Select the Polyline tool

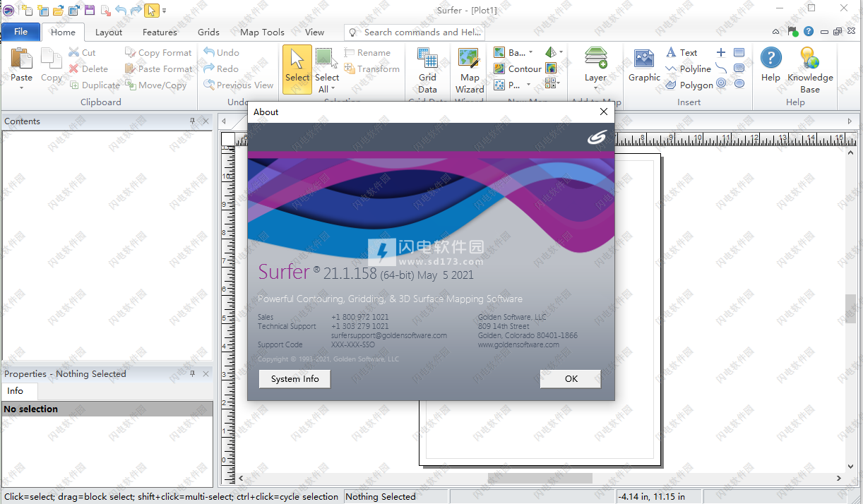point(689,68)
